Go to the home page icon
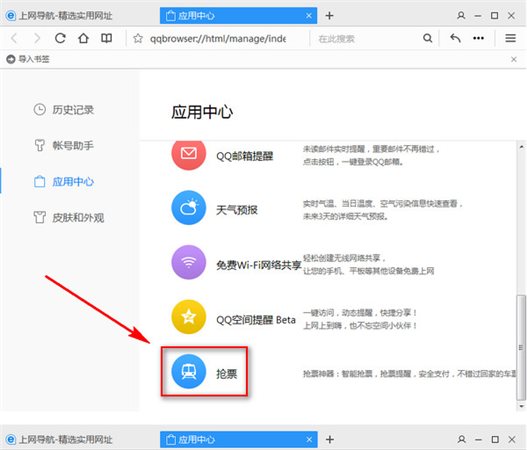Viewport: 527px width, 450px height. (83, 38)
